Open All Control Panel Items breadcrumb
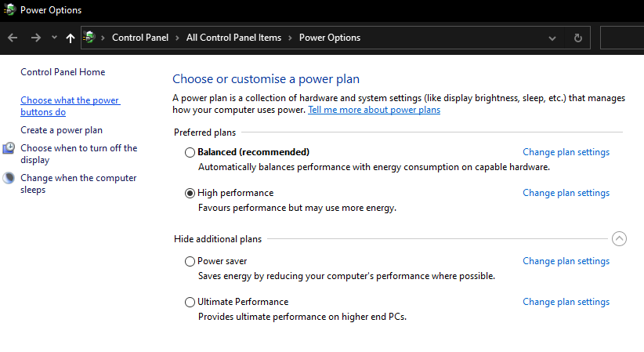The height and width of the screenshot is (352, 644). (233, 38)
